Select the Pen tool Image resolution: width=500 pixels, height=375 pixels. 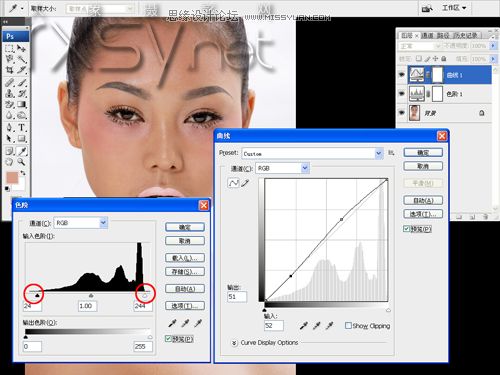(10, 127)
